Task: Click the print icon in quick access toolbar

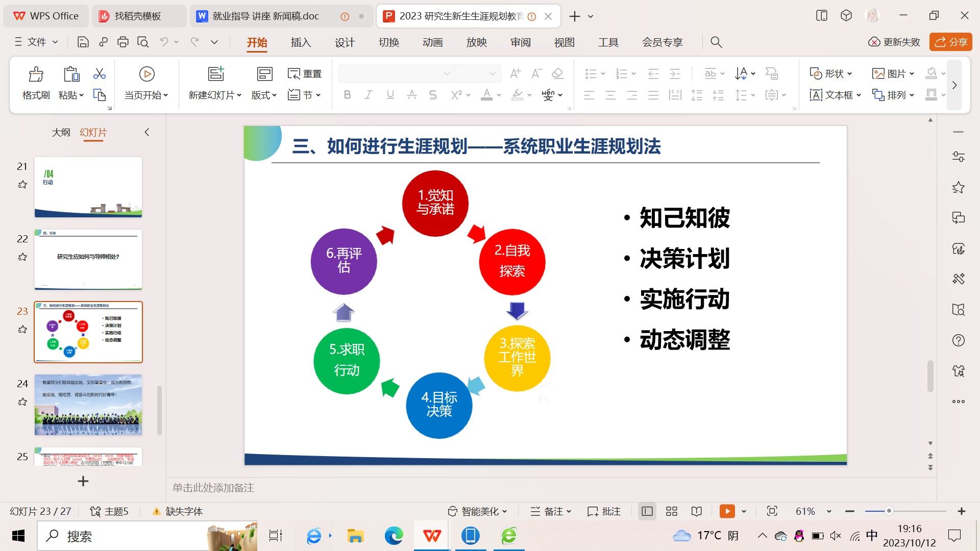Action: click(x=123, y=42)
